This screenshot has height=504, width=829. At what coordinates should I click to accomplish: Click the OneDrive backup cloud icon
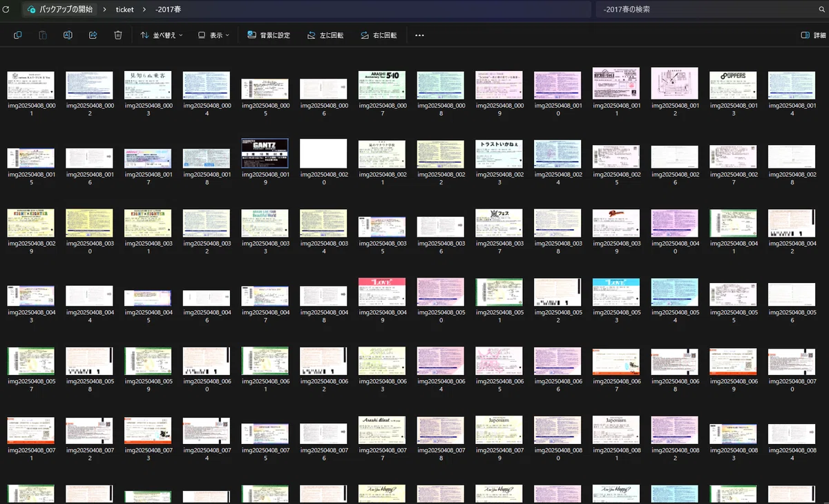point(31,10)
